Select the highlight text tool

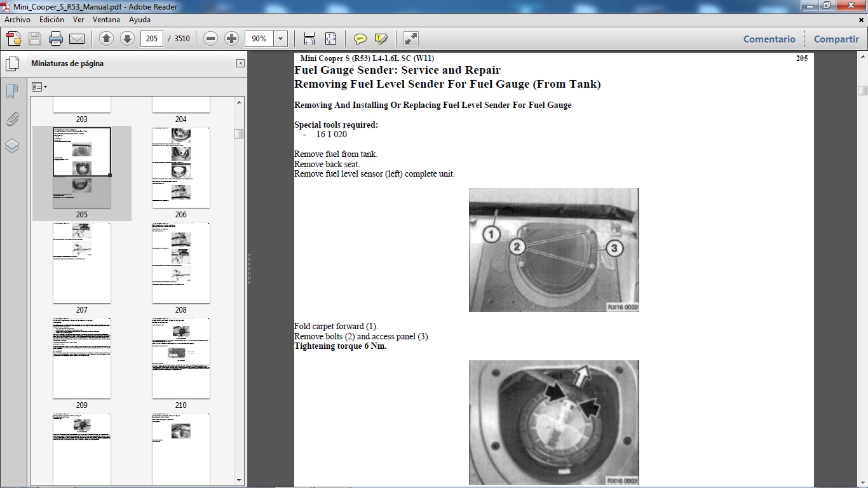381,39
